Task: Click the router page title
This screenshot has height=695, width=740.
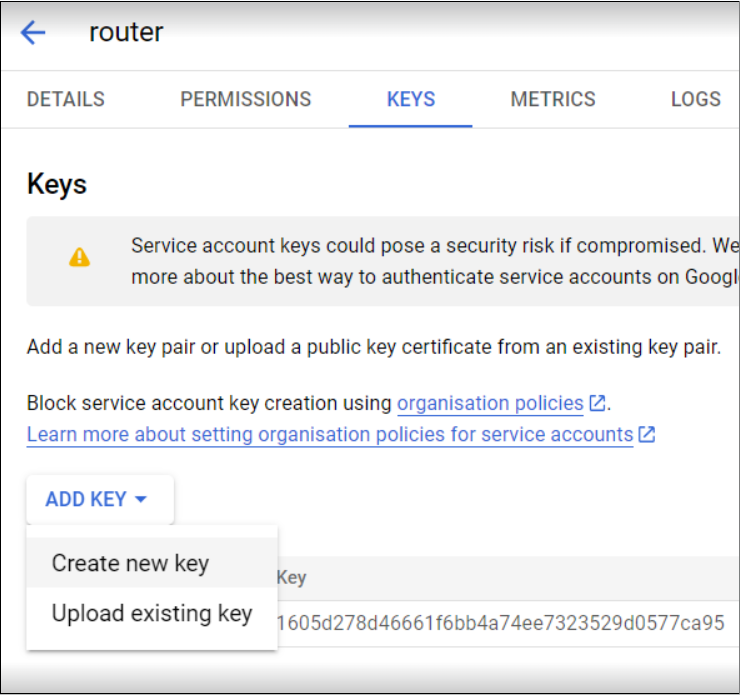Action: [x=126, y=32]
